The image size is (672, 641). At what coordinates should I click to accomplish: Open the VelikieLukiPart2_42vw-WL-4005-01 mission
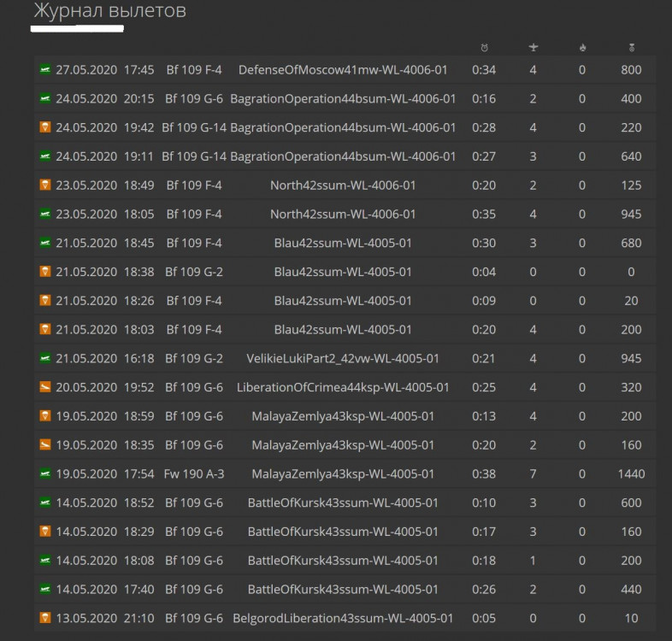tap(343, 358)
